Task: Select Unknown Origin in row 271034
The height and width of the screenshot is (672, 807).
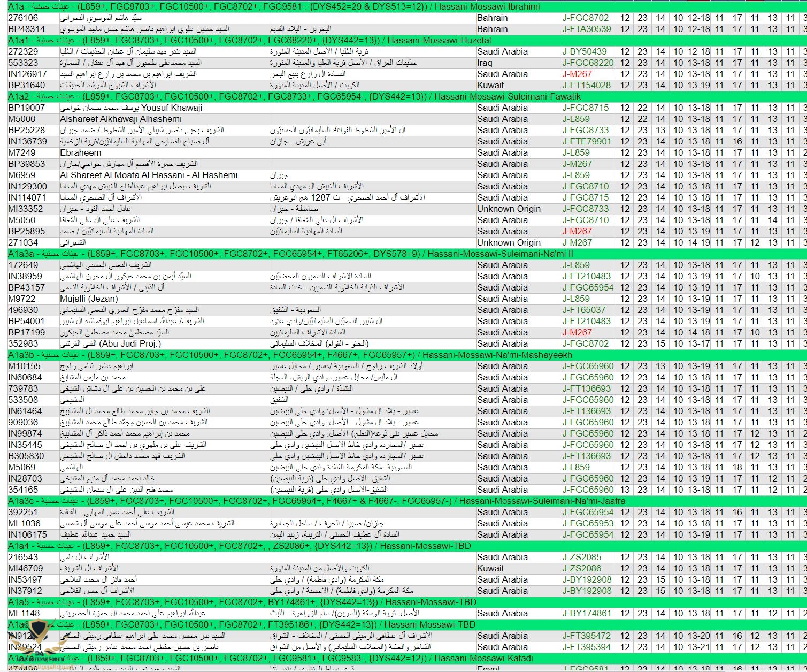Action: coord(509,243)
